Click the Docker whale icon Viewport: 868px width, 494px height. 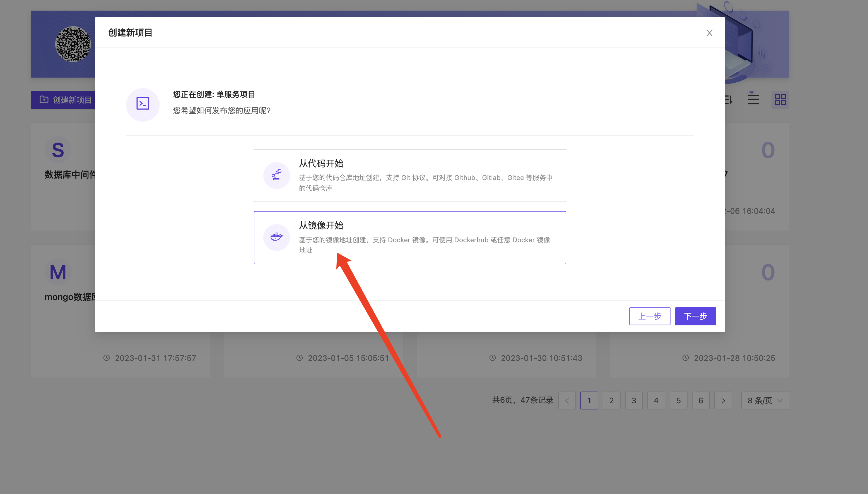[x=276, y=237]
